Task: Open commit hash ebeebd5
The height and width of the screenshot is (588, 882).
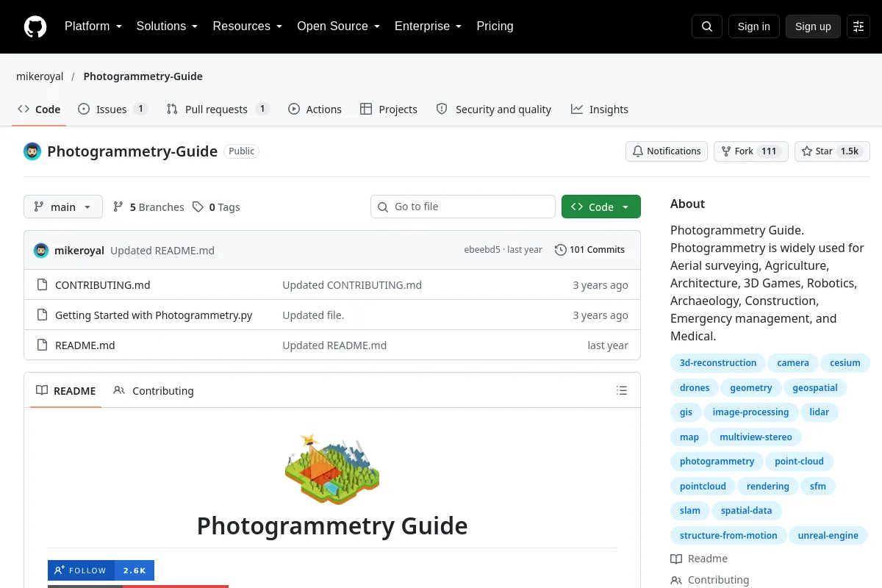Action: pos(482,250)
